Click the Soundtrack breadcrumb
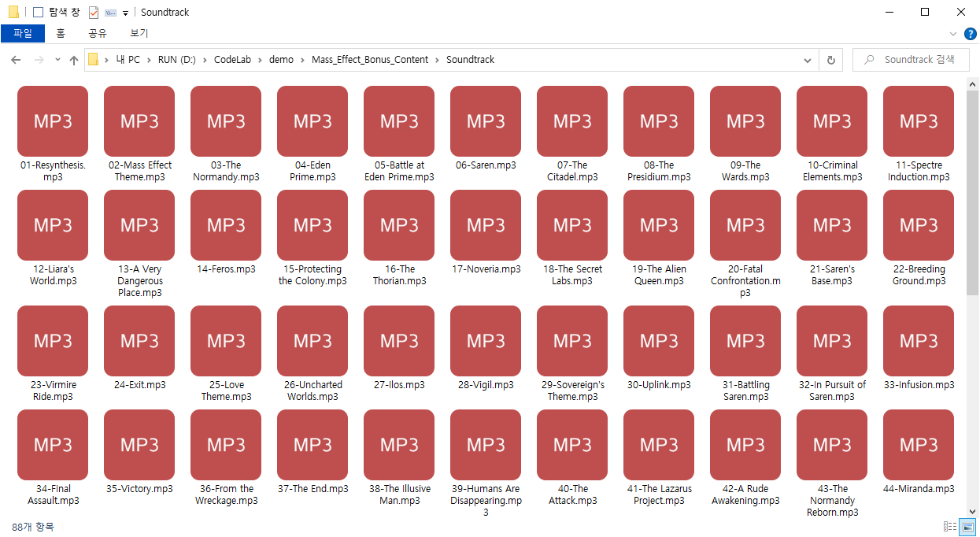This screenshot has height=537, width=980. (x=470, y=60)
